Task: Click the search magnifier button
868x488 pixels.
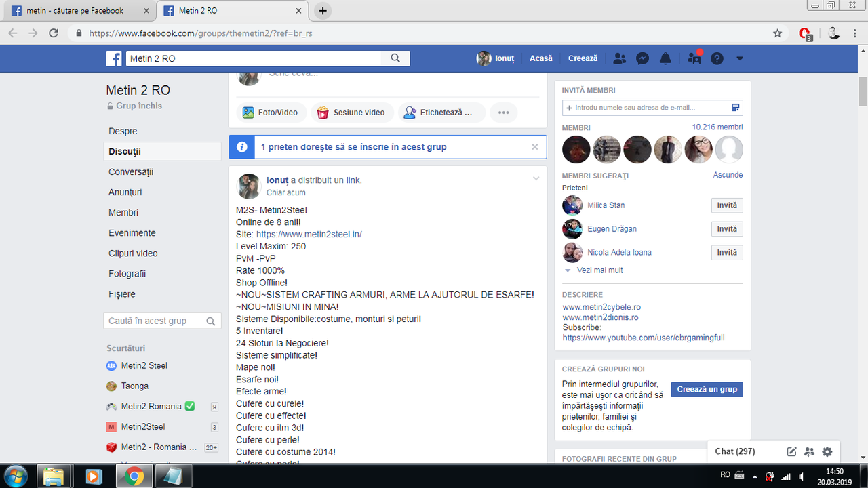Action: 396,58
